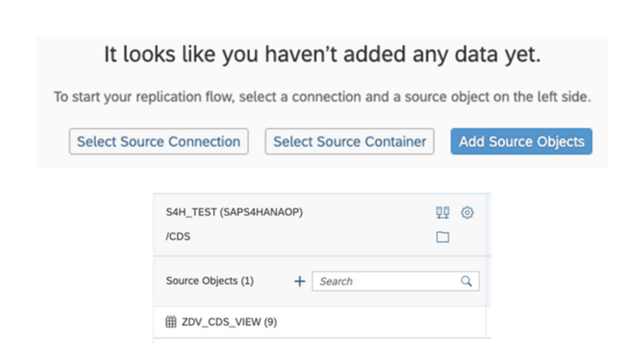This screenshot has height=362, width=644.
Task: Click the magnifier search icon
Action: point(466,282)
